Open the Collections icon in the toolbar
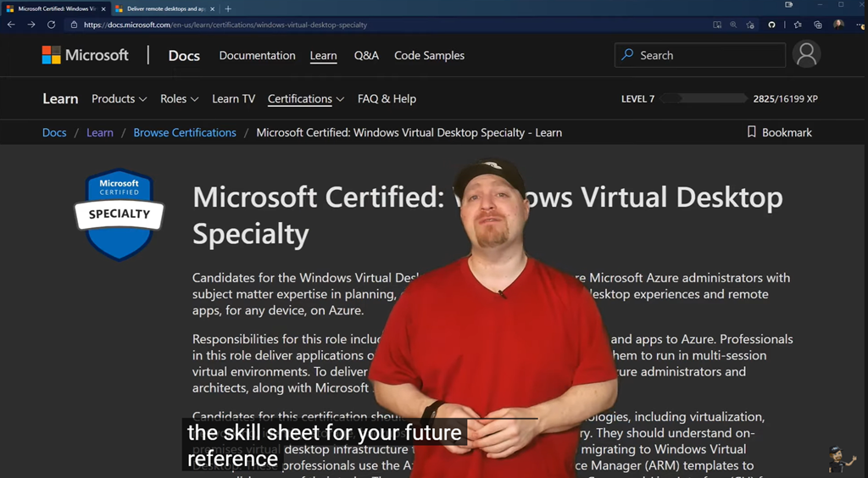 [x=817, y=25]
